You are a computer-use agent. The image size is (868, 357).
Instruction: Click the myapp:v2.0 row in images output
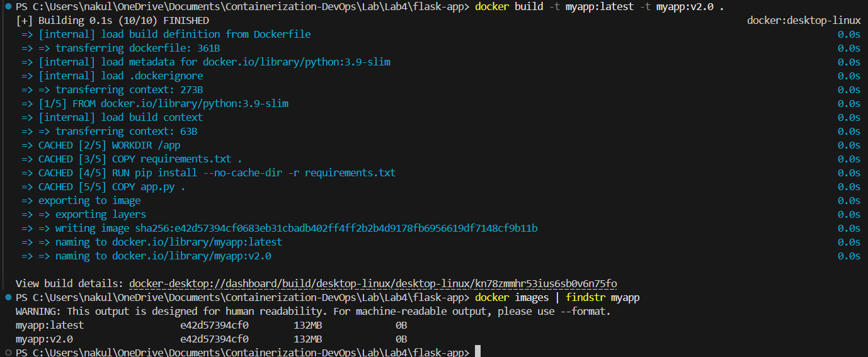(x=44, y=339)
